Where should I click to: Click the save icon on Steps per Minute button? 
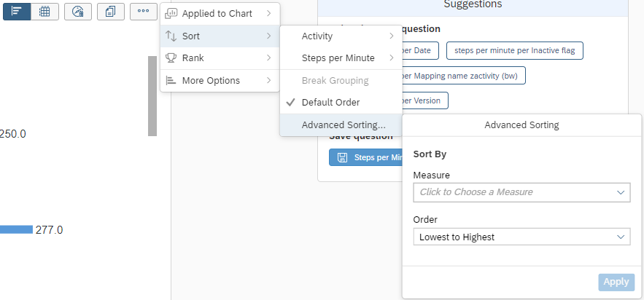tap(341, 157)
